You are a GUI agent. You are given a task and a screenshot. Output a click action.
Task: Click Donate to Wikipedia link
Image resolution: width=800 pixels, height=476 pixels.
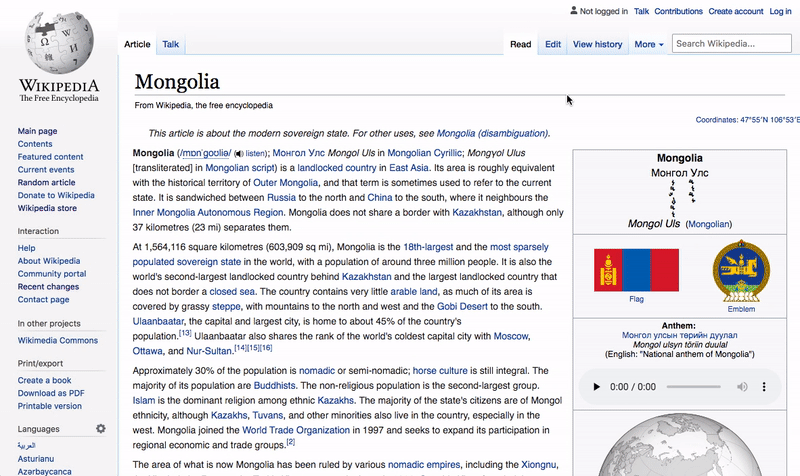[x=56, y=195]
